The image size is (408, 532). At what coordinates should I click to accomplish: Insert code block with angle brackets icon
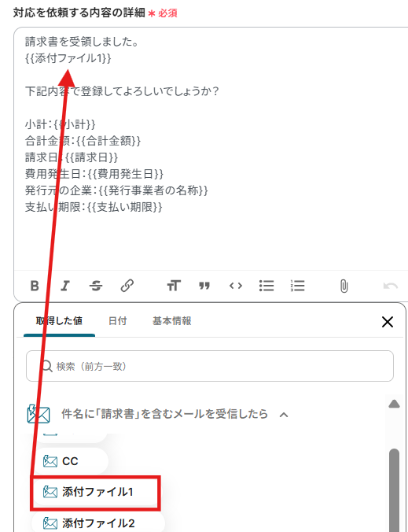click(x=236, y=286)
